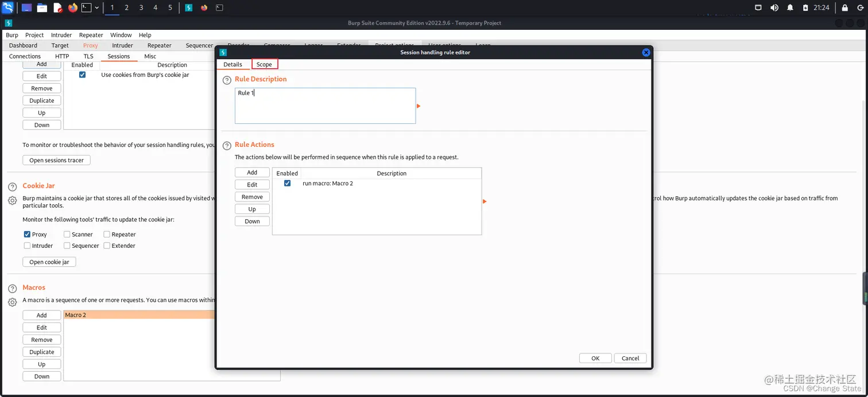Click the log out icon

coord(859,8)
